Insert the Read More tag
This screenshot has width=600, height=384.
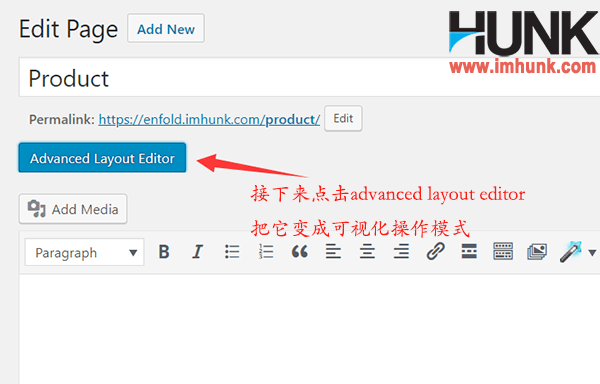469,252
